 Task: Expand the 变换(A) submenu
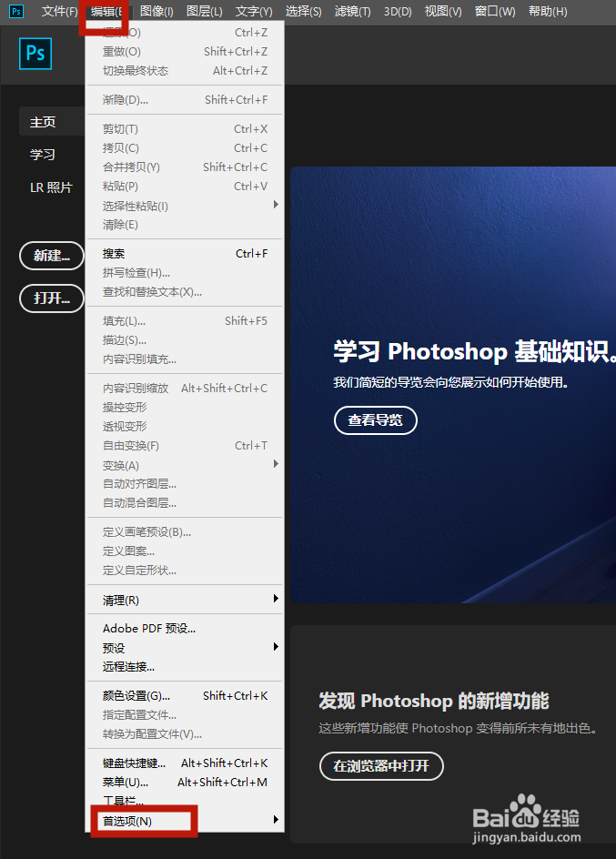pyautogui.click(x=185, y=465)
